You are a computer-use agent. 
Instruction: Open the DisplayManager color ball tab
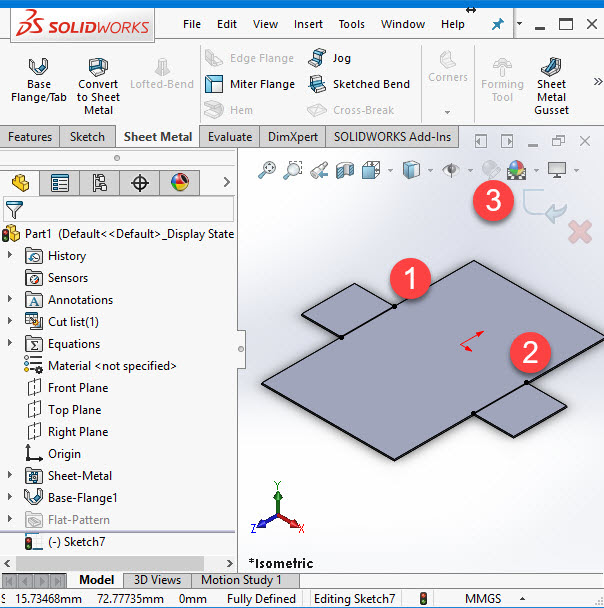coord(180,183)
